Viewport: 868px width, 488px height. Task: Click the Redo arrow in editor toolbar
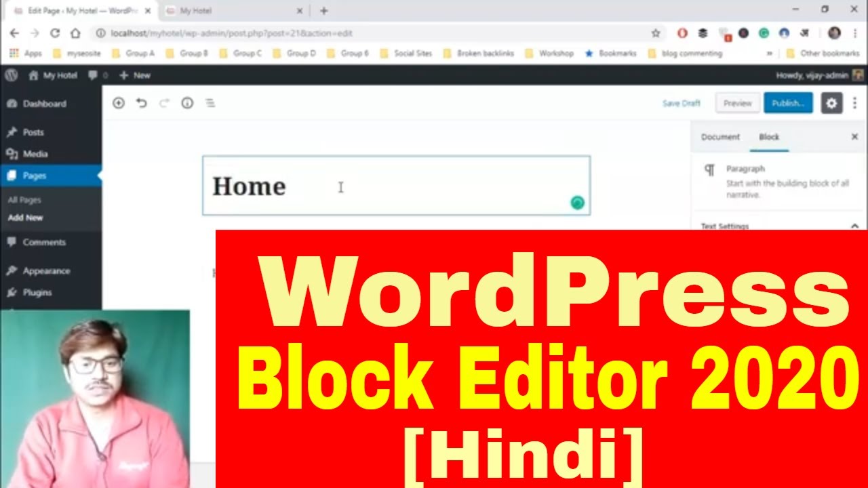point(164,103)
